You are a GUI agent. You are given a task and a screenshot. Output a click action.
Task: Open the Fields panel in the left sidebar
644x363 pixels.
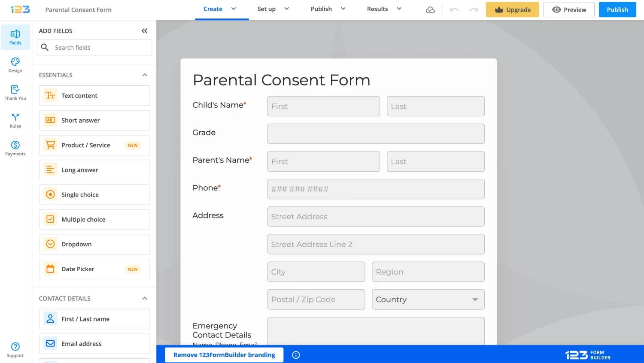pos(15,36)
